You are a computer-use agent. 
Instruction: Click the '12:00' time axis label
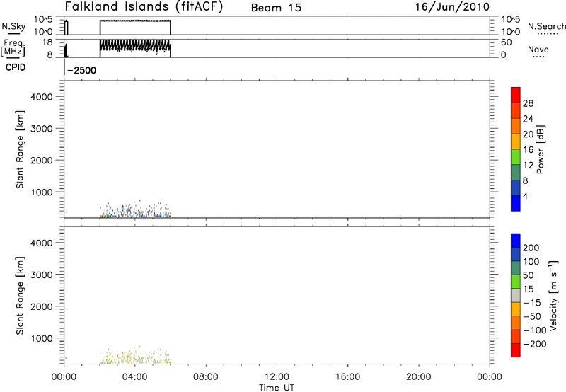tap(277, 377)
